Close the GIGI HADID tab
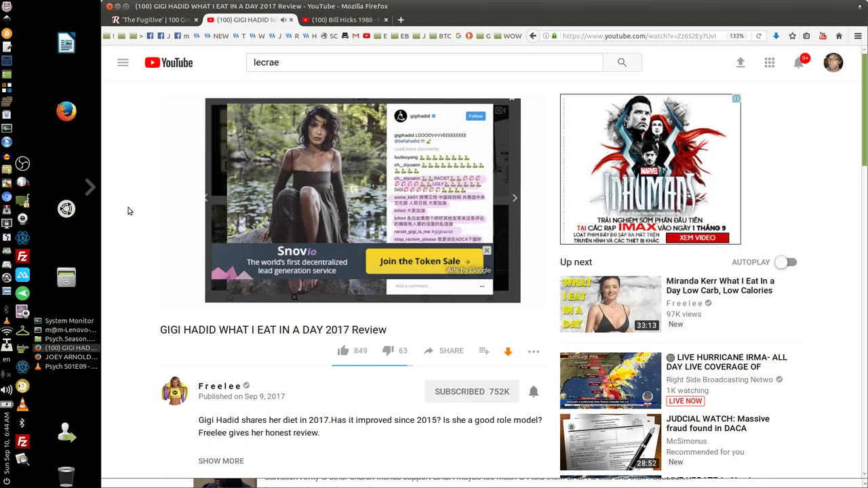 [x=292, y=20]
